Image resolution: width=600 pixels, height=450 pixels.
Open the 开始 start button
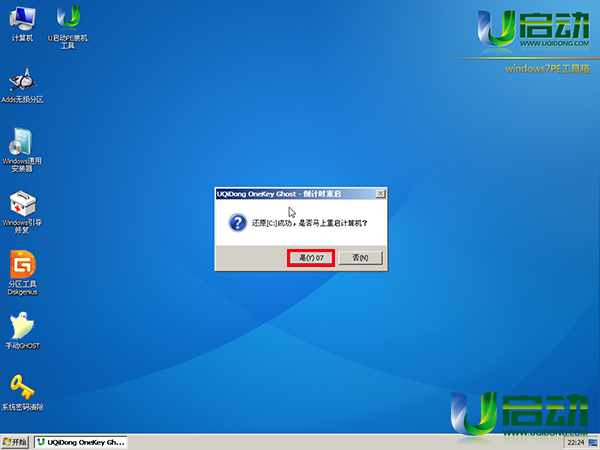[x=15, y=442]
